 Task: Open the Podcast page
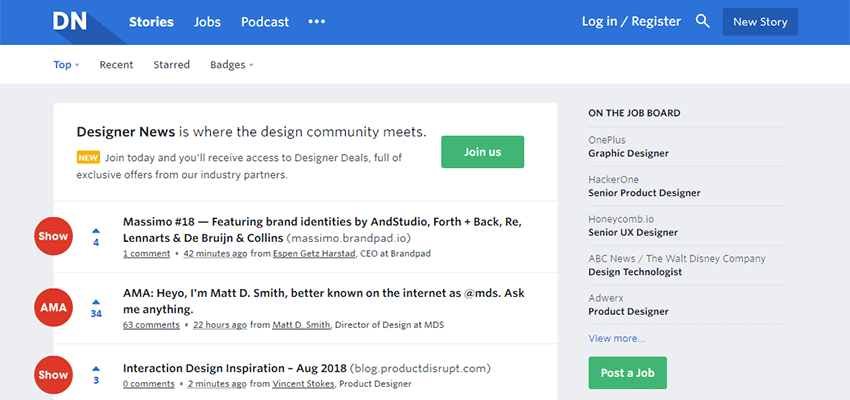(265, 22)
